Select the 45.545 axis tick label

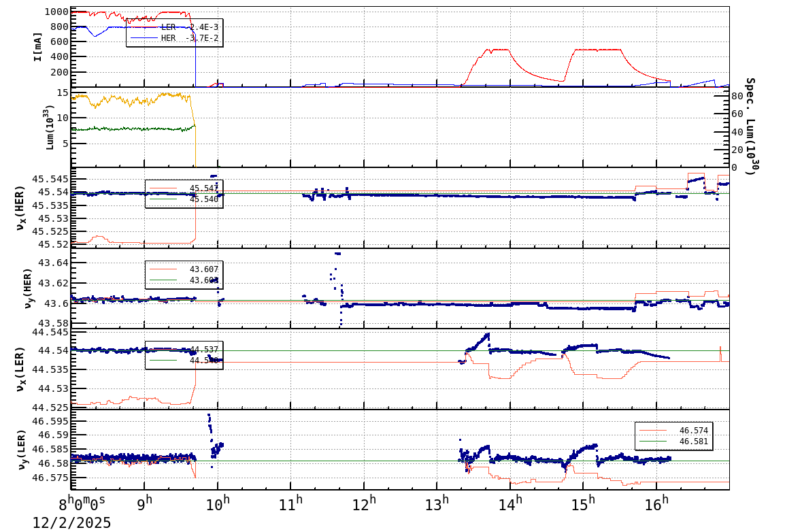click(x=50, y=179)
